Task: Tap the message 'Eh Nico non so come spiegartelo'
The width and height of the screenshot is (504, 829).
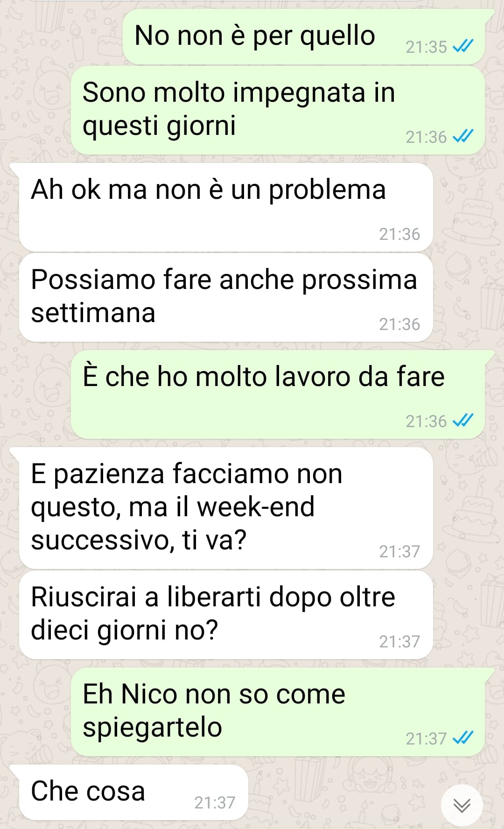Action: tap(278, 712)
